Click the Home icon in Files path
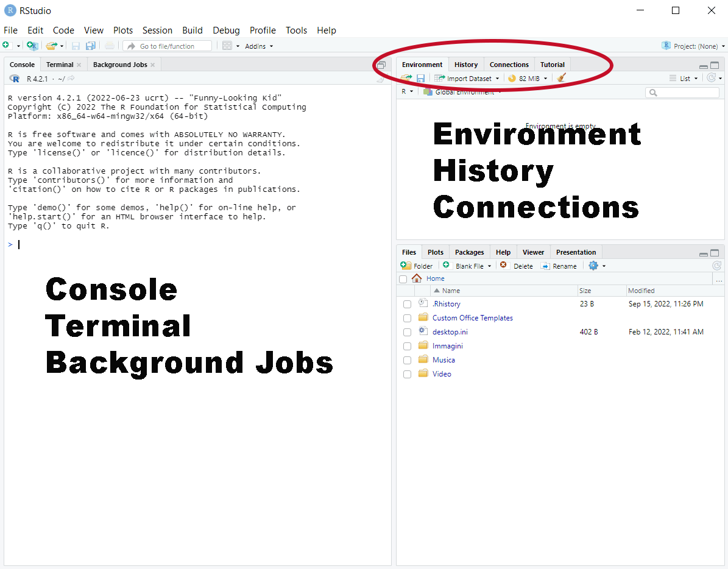The image size is (728, 569). click(x=417, y=278)
